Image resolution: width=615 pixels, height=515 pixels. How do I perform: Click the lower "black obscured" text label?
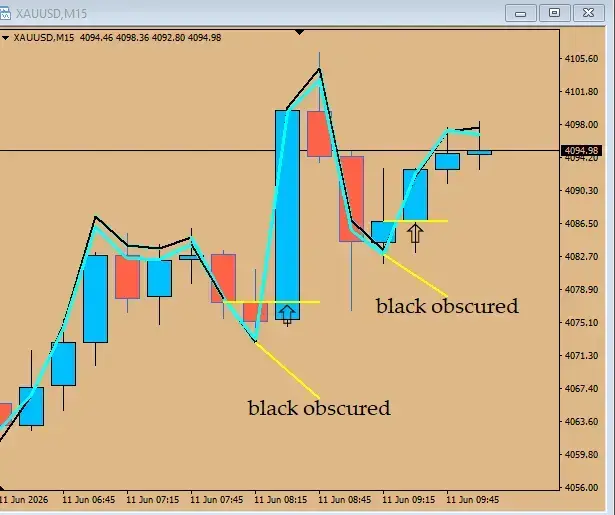click(319, 408)
